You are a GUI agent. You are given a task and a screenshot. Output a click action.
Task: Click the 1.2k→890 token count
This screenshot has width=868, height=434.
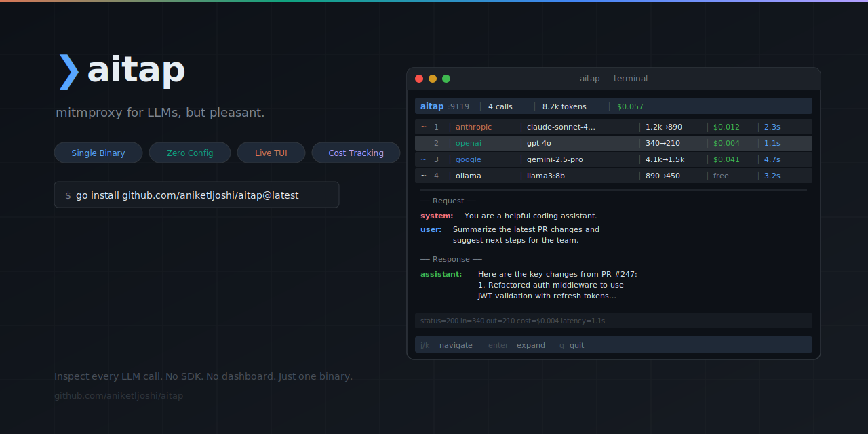[x=664, y=127]
